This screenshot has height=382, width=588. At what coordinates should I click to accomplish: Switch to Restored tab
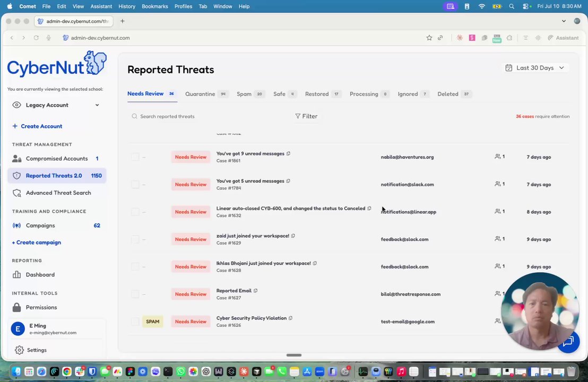pos(323,94)
